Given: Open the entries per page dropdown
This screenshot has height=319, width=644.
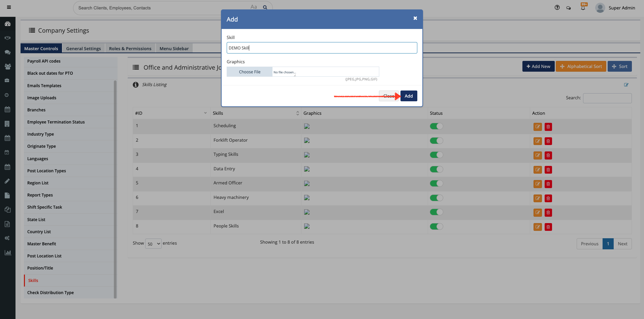Looking at the screenshot, I should point(153,244).
